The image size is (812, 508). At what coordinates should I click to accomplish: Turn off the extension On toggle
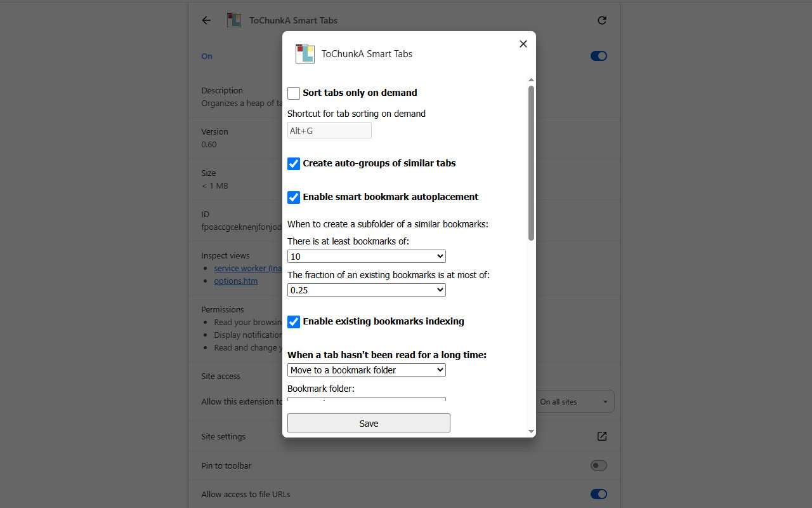(x=598, y=56)
